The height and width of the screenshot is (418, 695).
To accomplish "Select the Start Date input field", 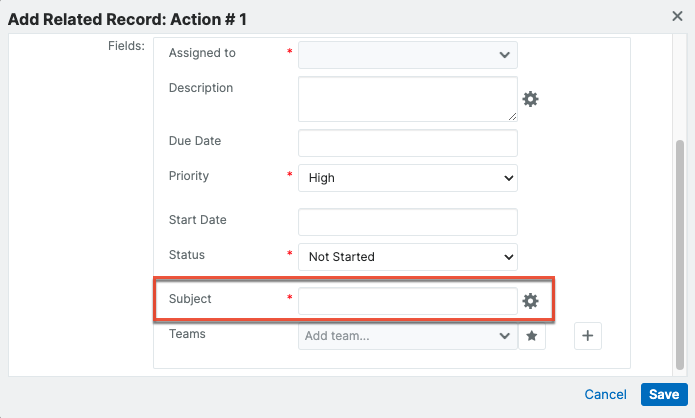I will coord(407,221).
